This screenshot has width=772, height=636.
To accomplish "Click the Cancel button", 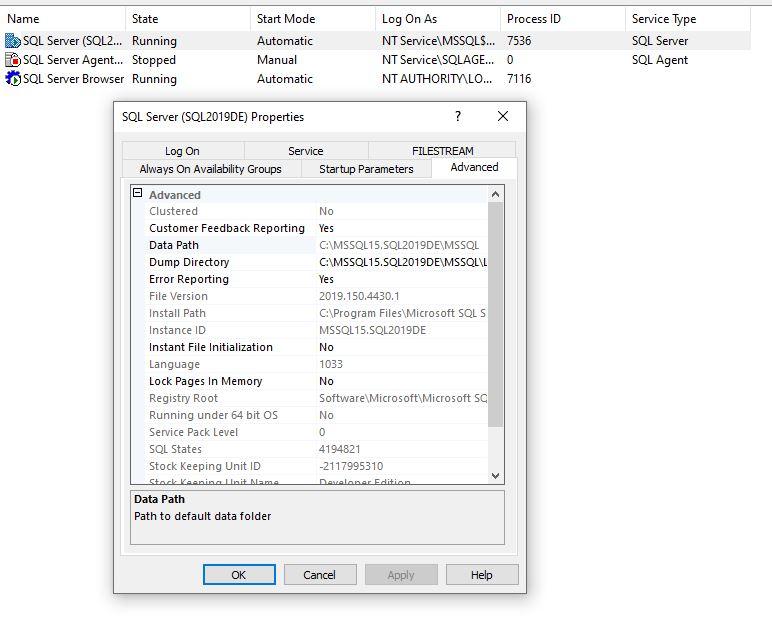I will coord(320,574).
